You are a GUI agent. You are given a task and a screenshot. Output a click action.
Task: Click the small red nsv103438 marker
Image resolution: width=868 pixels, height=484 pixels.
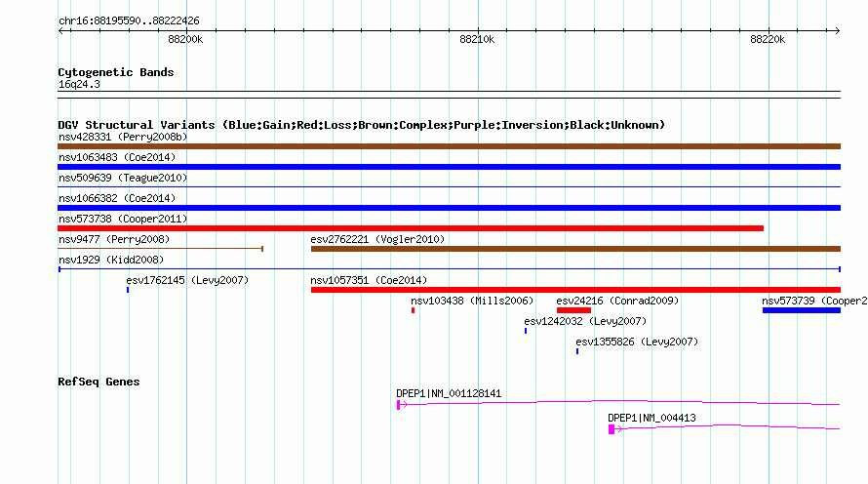[x=413, y=310]
